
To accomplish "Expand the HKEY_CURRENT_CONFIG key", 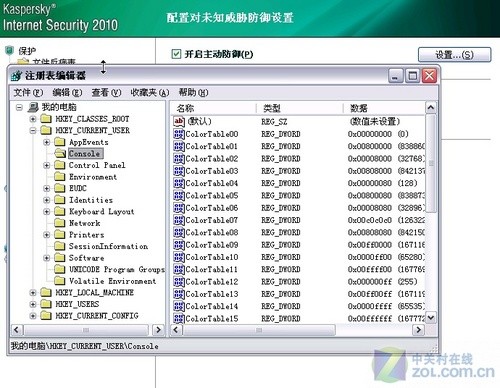I will tap(33, 316).
